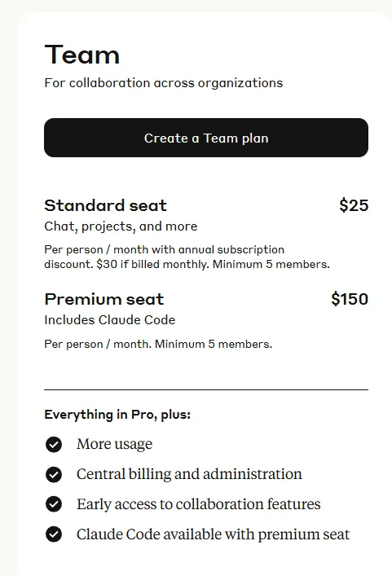Viewport: 392px width, 576px height.
Task: Select Claude Code available with premium seat
Action: point(213,534)
